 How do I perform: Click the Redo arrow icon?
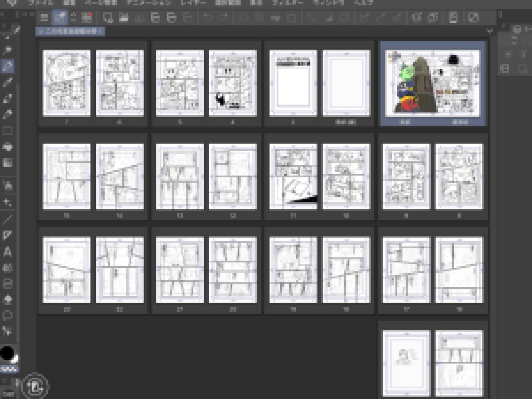pyautogui.click(x=224, y=18)
